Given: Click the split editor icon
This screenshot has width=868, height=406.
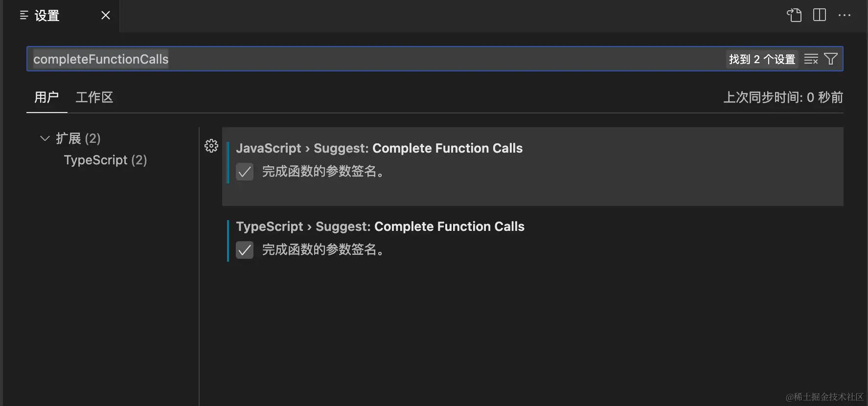Looking at the screenshot, I should [x=820, y=15].
